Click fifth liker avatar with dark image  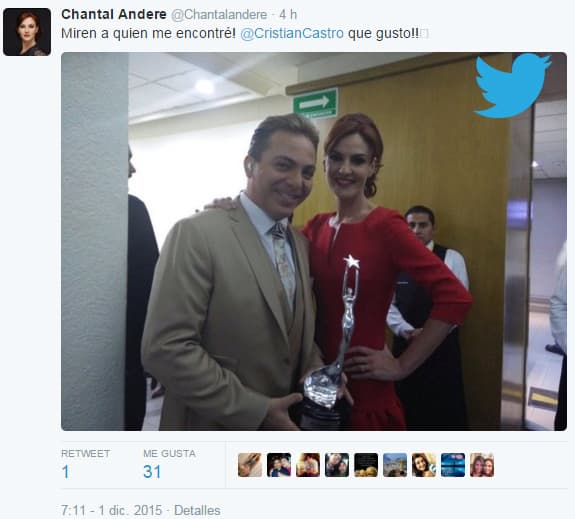[366, 465]
